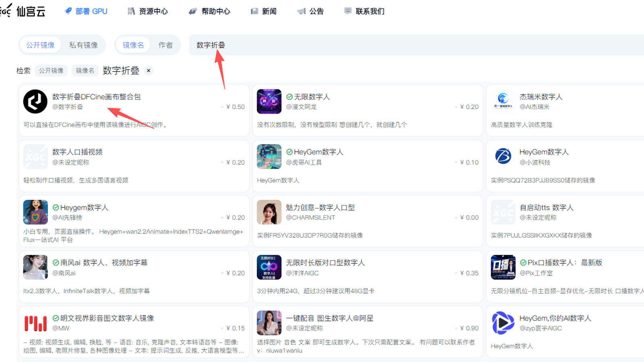
Task: Open 一键配音 图生数字人 portrait thumbnail
Action: 269,323
